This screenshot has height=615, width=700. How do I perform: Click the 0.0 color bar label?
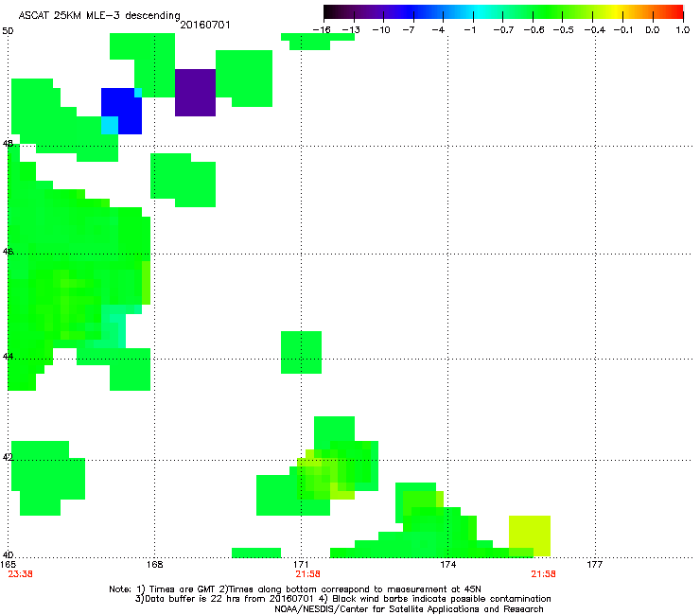653,30
